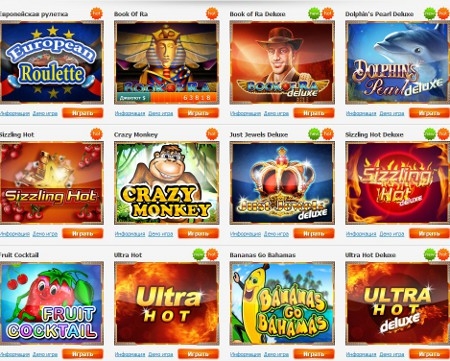Click the Hot badge next to Crazy Monkey
450x361 pixels.
[x=212, y=134]
